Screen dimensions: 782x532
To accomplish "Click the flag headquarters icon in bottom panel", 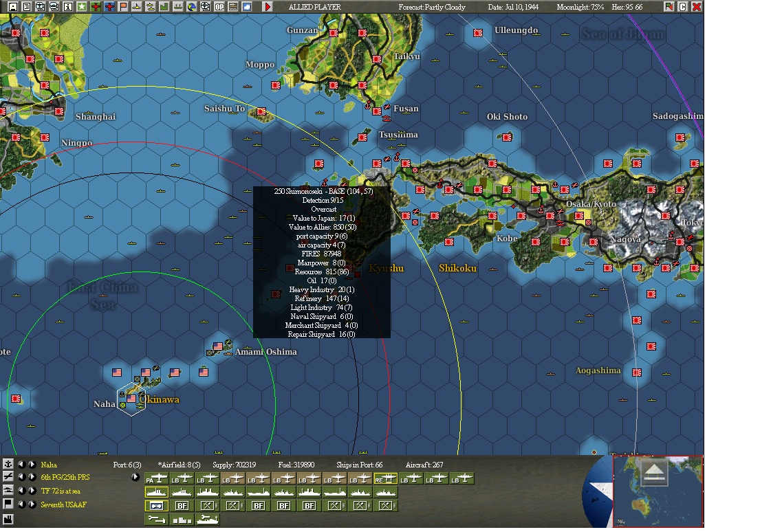I will tap(8, 504).
